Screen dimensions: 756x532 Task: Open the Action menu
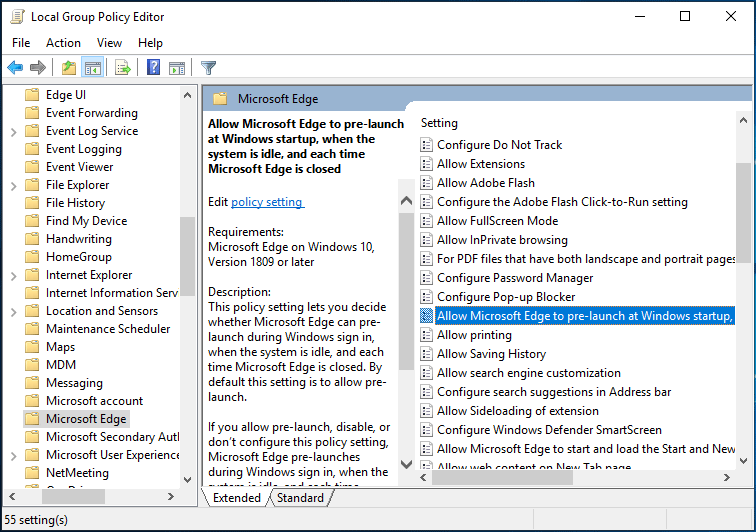coord(63,43)
